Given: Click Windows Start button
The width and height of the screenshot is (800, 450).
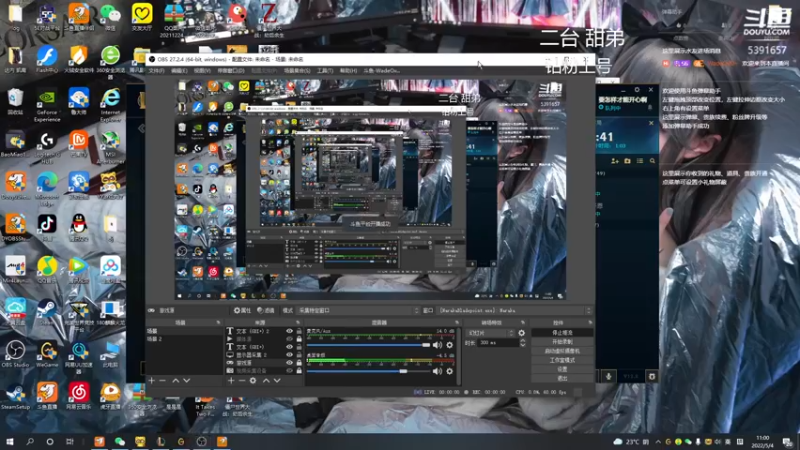Looking at the screenshot, I should coord(10,441).
